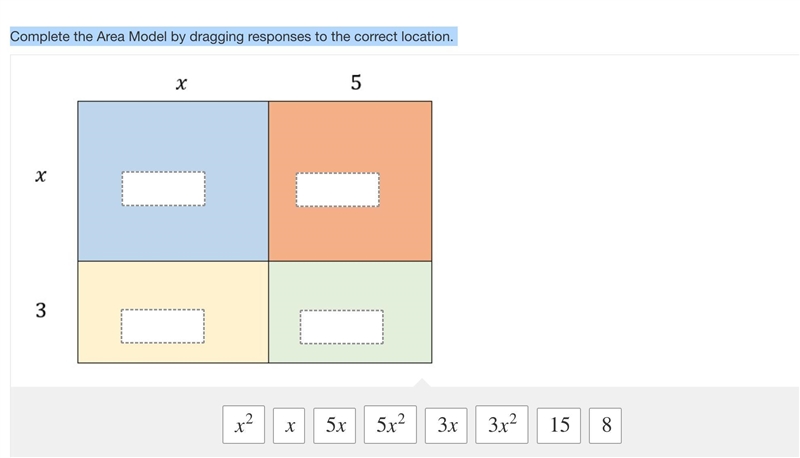Click the drop box in blue region
This screenshot has width=800, height=458.
coord(163,189)
